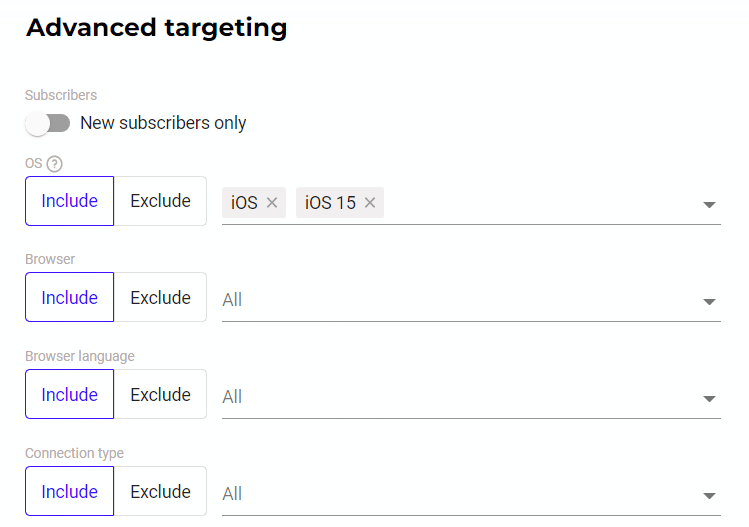Select Exclude for OS targeting
749x527 pixels.
coord(160,201)
